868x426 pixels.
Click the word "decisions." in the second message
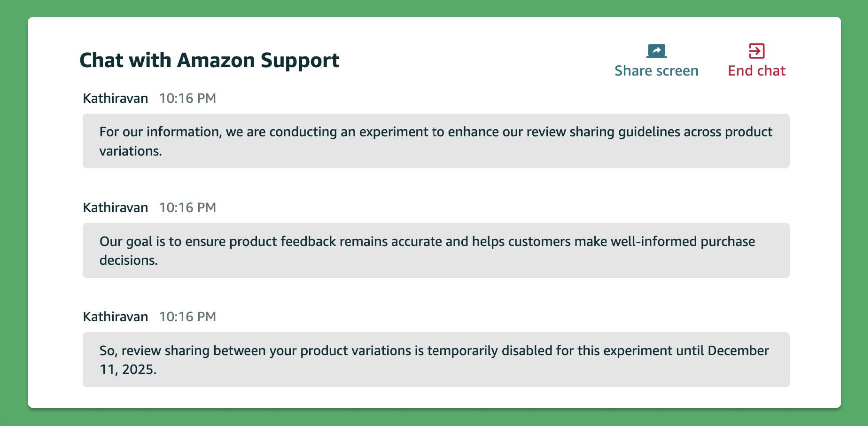tap(128, 260)
